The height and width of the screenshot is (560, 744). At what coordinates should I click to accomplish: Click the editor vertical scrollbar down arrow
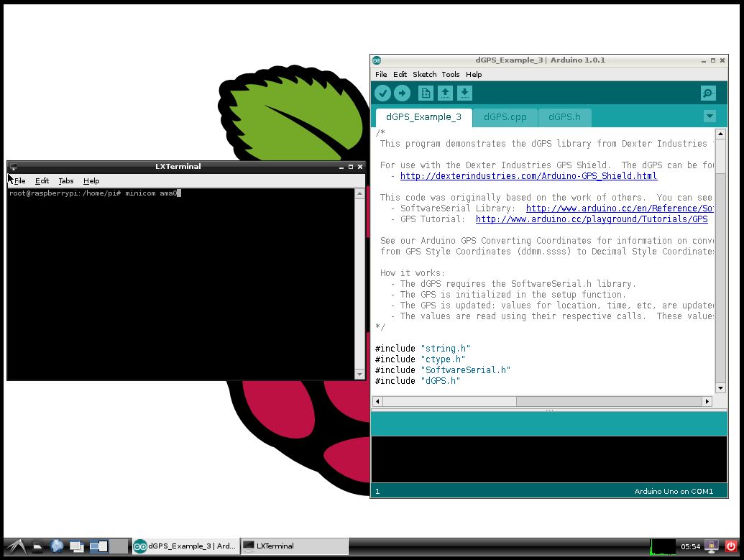point(720,388)
